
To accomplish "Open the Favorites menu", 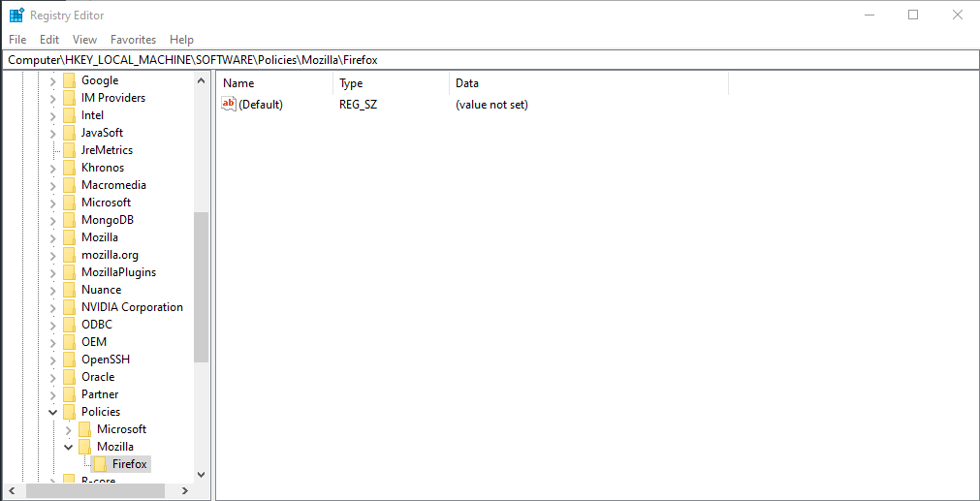I will [x=133, y=40].
